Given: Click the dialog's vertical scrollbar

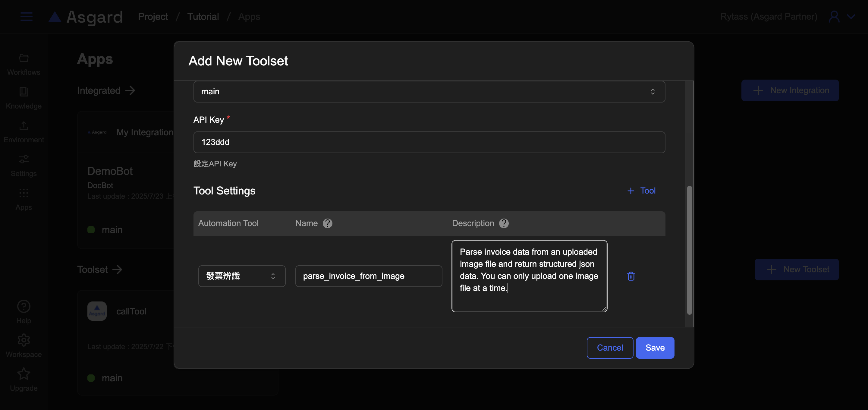Looking at the screenshot, I should 689,250.
